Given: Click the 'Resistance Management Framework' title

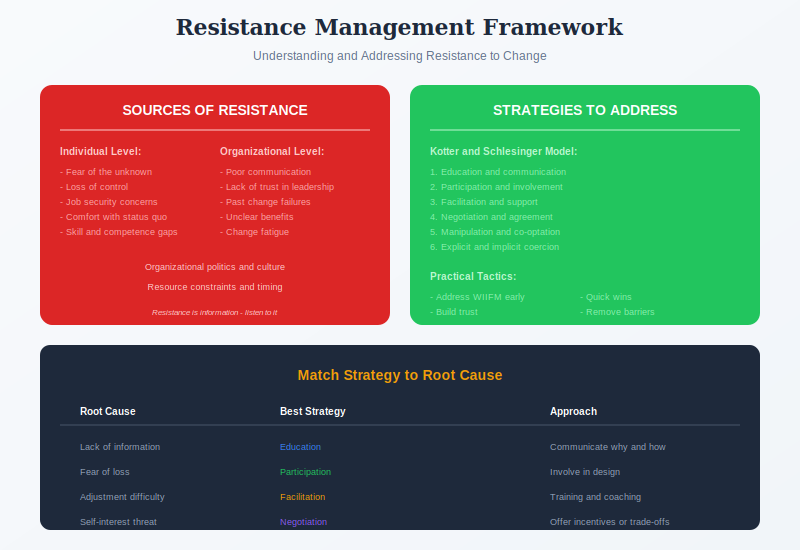Looking at the screenshot, I should [x=399, y=27].
